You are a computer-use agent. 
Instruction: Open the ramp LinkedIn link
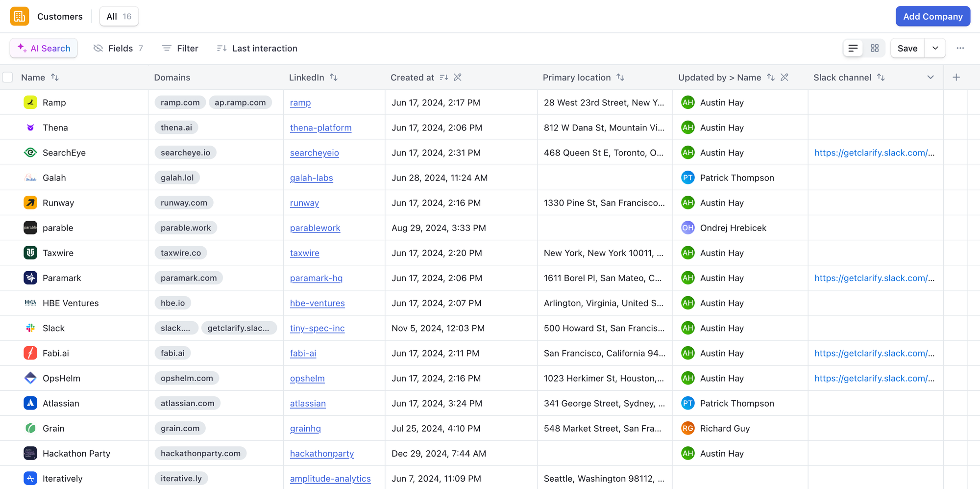coord(300,103)
